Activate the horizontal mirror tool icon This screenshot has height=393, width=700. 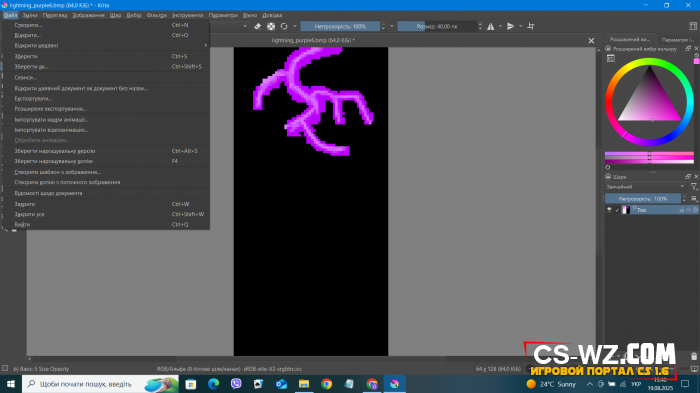(x=491, y=26)
